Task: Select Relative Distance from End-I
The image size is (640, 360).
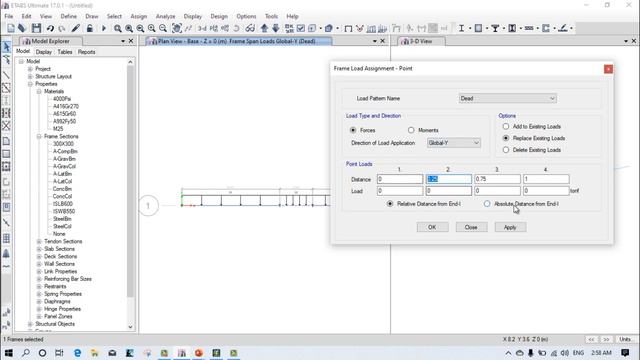Action: point(390,204)
